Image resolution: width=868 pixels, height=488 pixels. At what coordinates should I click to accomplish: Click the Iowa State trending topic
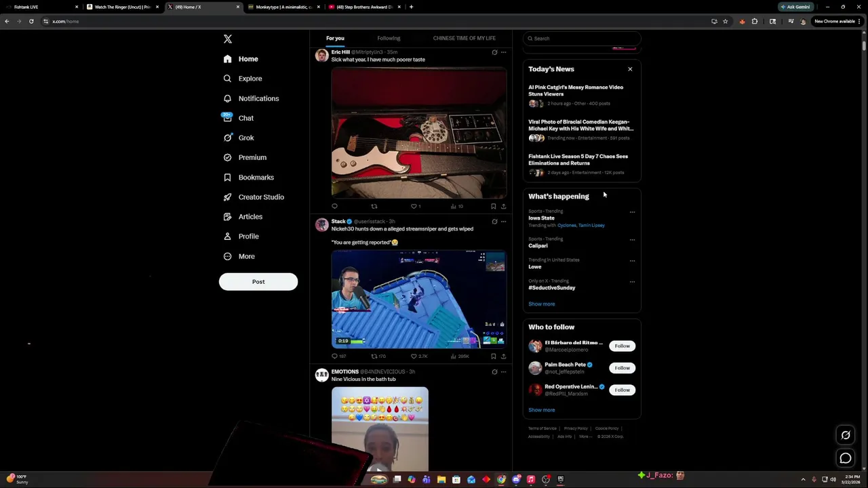541,218
